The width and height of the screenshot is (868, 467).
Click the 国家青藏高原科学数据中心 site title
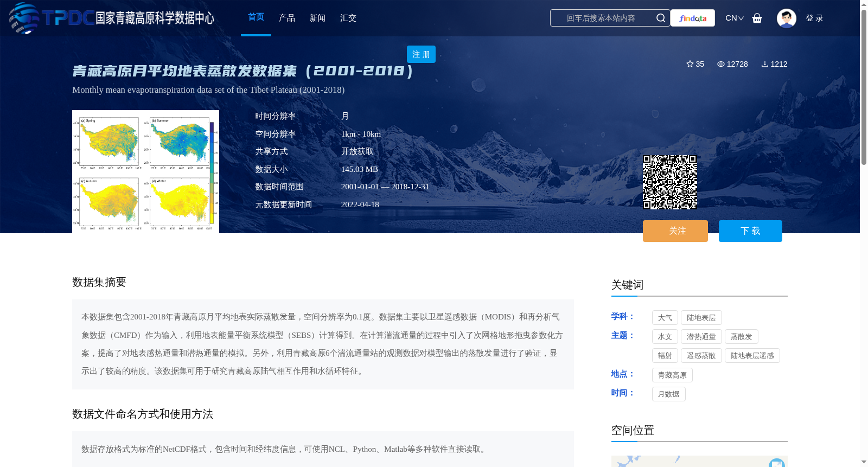155,18
